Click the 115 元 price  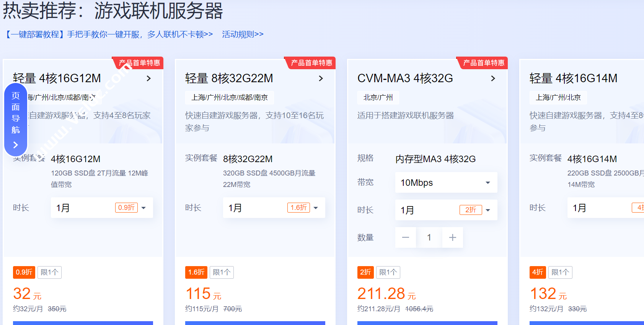204,294
